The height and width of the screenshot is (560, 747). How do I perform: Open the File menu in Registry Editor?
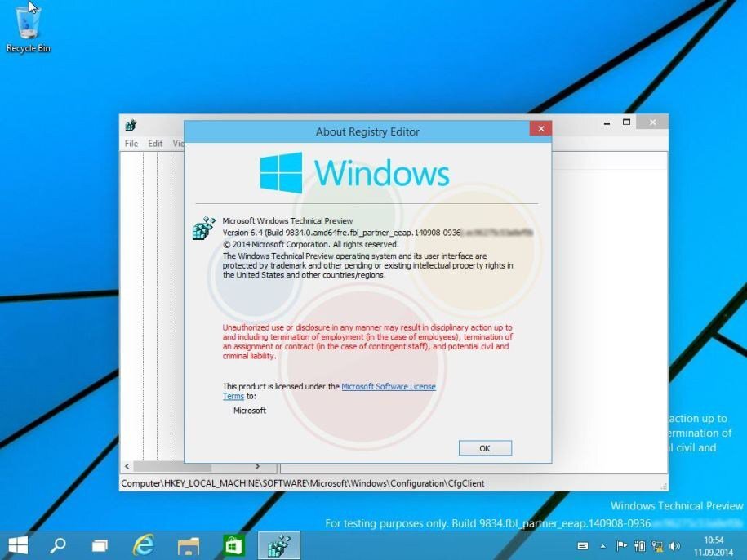[x=130, y=143]
